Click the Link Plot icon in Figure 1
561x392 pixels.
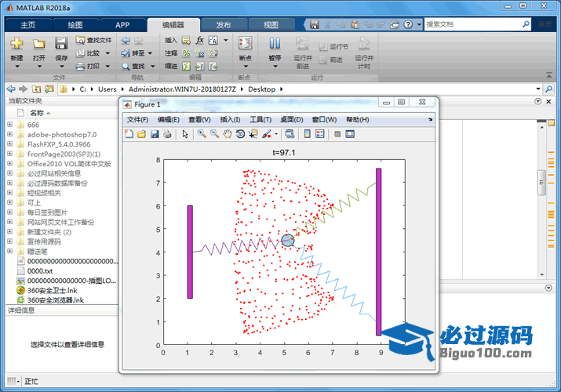coord(290,134)
